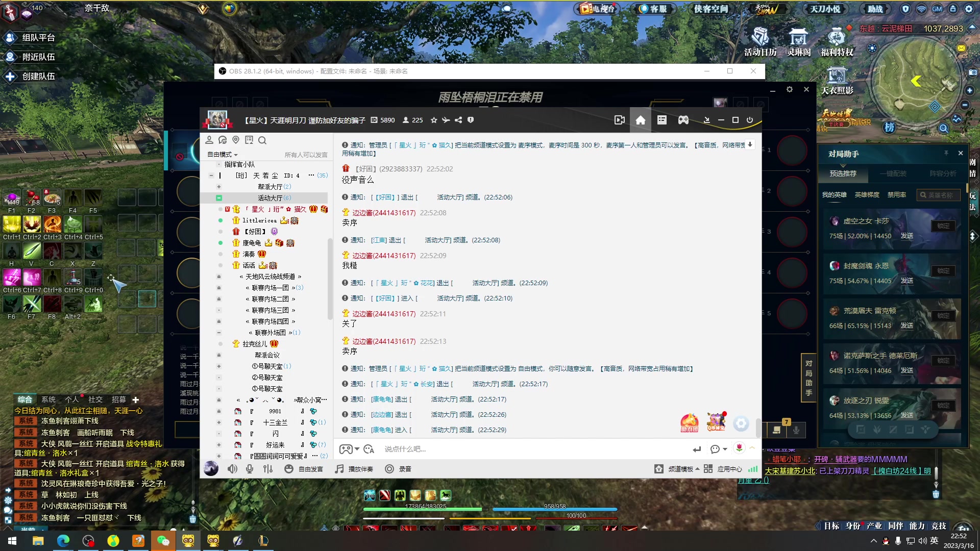This screenshot has width=980, height=551.
Task: Share the channel using the share icon
Action: 458,120
